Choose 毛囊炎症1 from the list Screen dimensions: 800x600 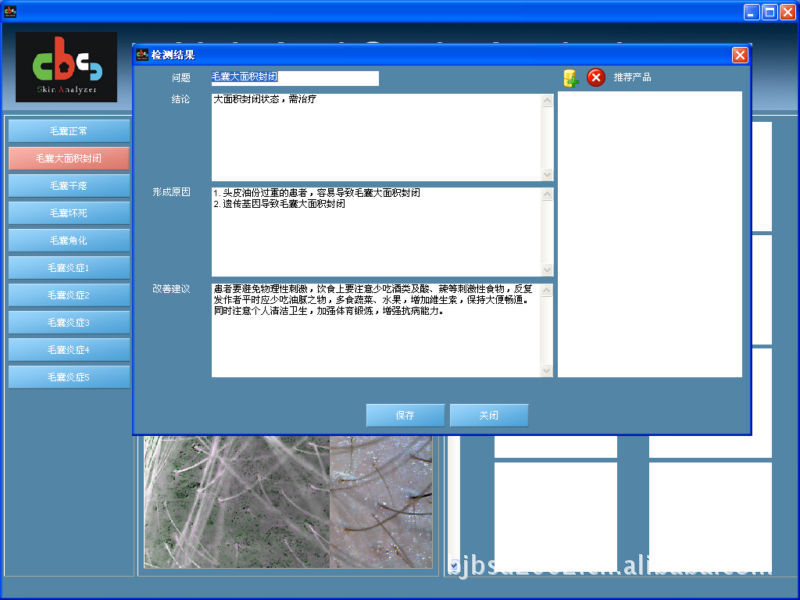coord(69,268)
